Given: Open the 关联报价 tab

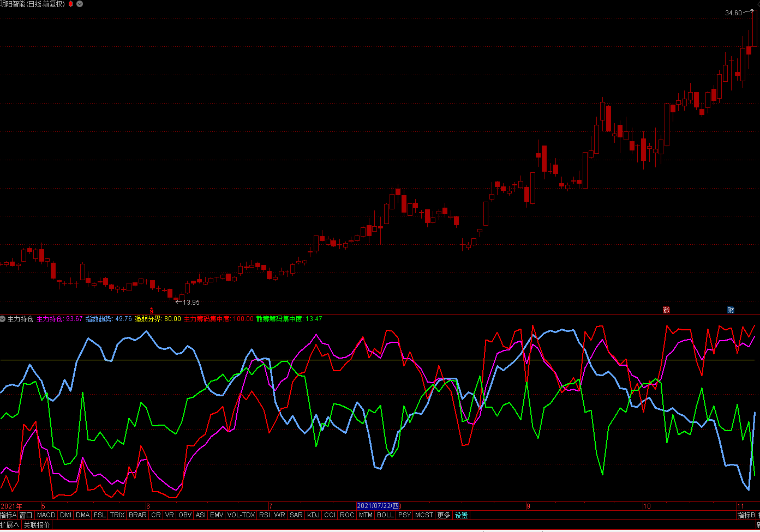Looking at the screenshot, I should click(37, 525).
